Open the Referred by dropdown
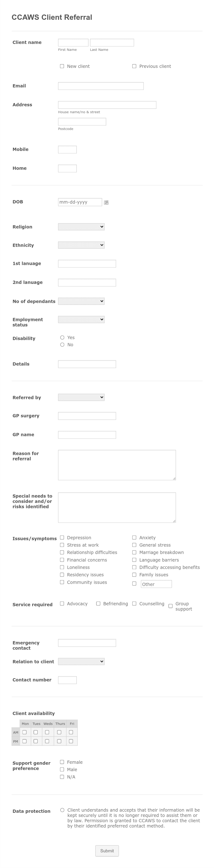This screenshot has width=214, height=868. coord(81,397)
